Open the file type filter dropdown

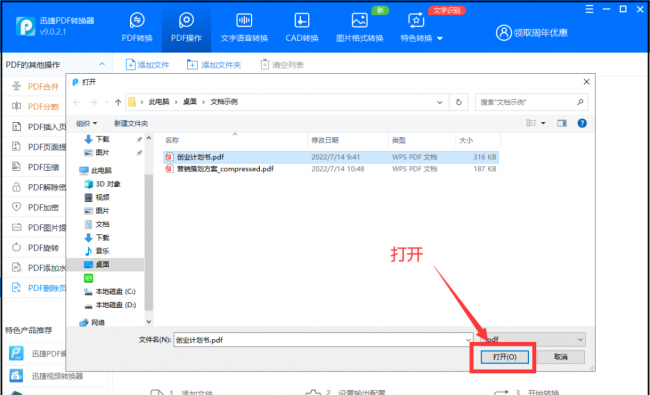tap(532, 339)
